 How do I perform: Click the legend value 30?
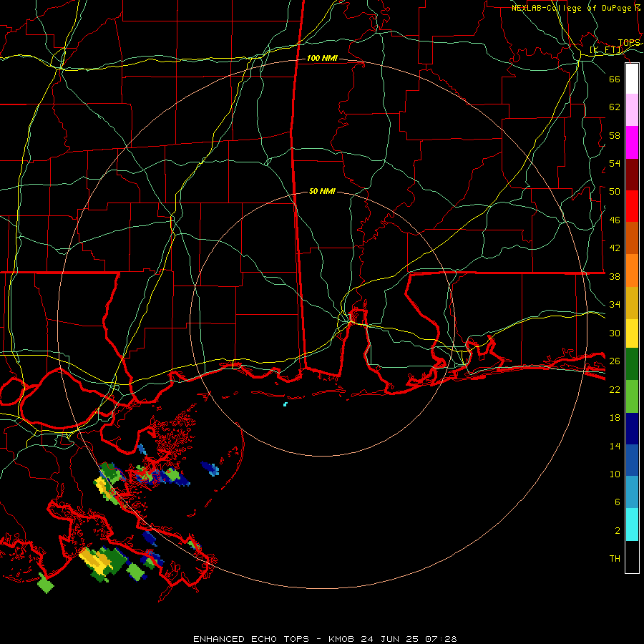615,333
